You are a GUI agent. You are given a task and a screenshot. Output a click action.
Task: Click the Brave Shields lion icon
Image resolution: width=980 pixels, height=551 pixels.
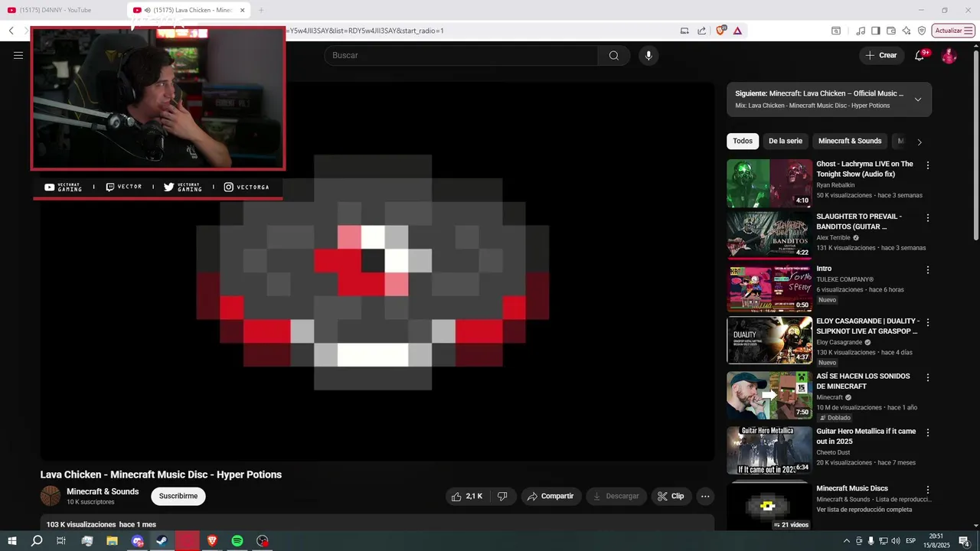click(720, 31)
